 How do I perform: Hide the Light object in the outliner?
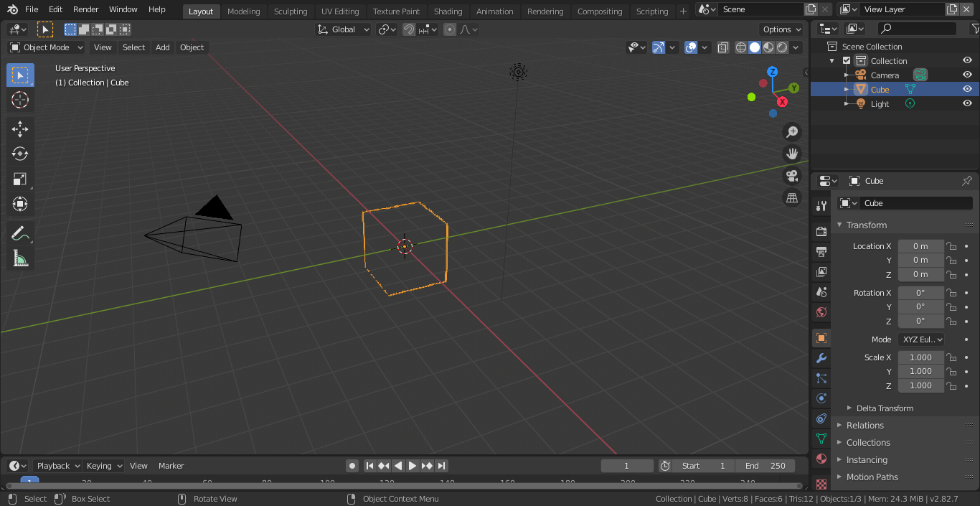967,103
